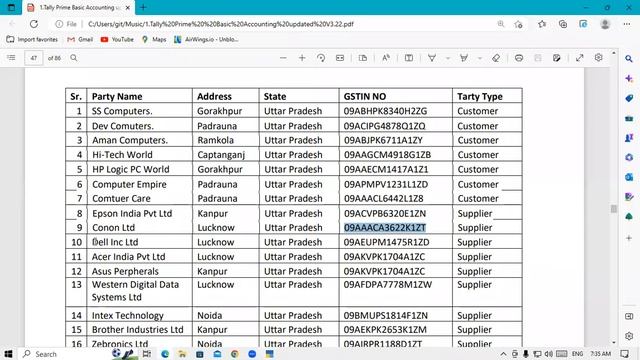This screenshot has width=640, height=360.
Task: Open the Windows Start menu
Action: pos(8,354)
